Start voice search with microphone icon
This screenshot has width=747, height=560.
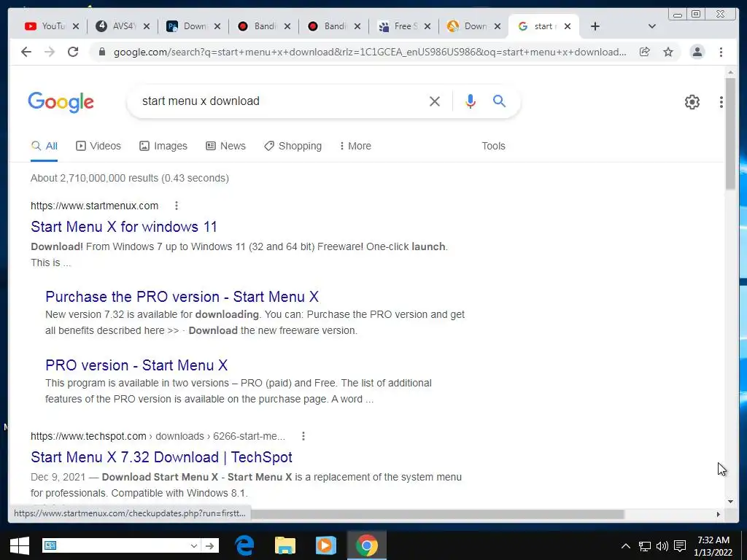click(471, 101)
